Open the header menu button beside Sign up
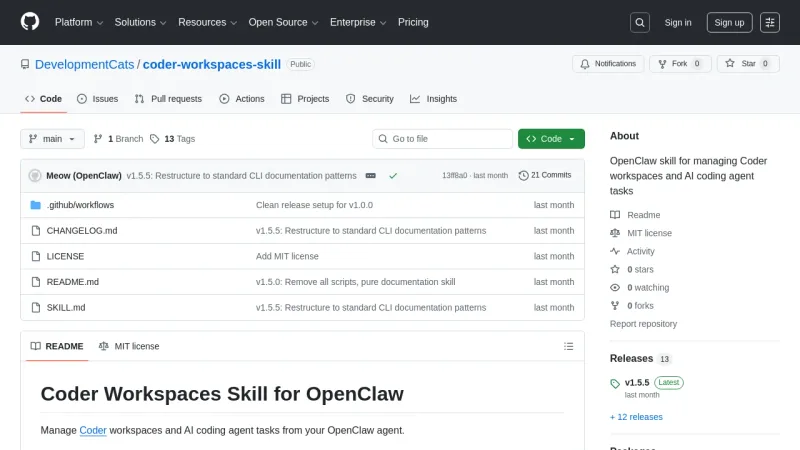Viewport: 800px width, 450px height. click(769, 22)
